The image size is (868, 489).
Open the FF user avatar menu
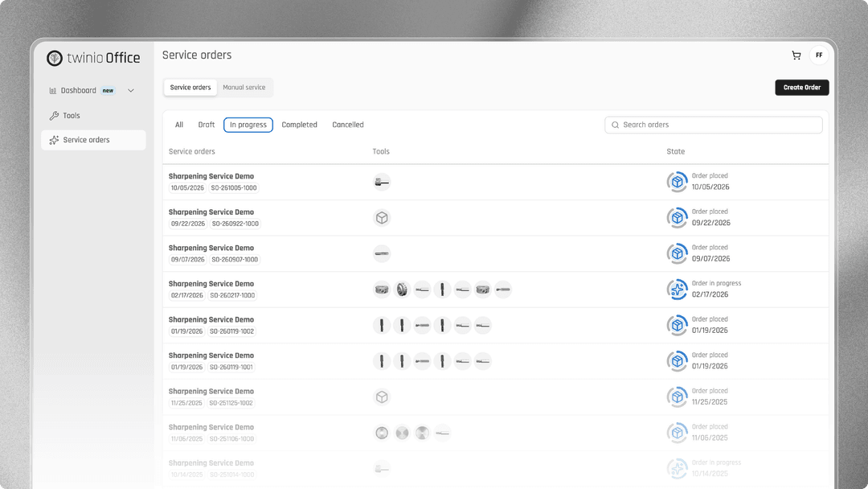tap(819, 55)
